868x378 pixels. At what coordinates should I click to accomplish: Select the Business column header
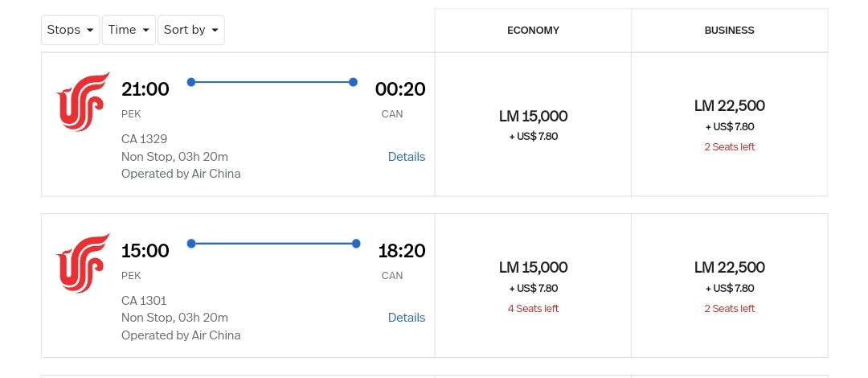729,31
